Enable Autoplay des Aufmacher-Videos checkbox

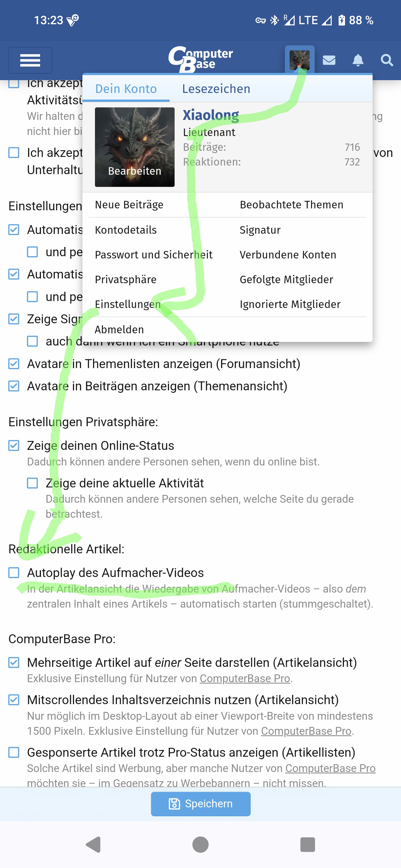click(14, 573)
